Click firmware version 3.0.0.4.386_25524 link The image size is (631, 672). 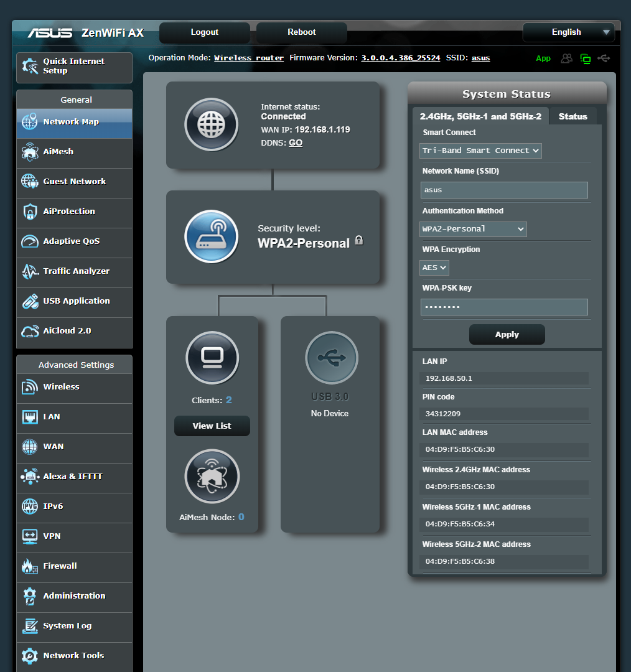400,58
